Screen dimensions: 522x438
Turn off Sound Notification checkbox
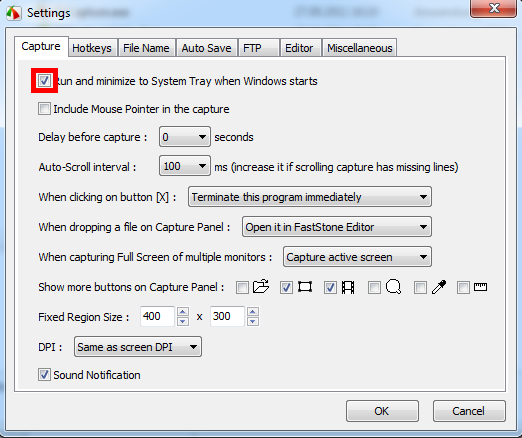(x=44, y=375)
